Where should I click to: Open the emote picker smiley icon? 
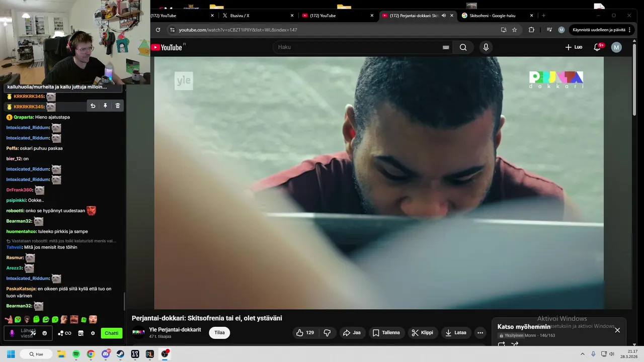click(45, 333)
